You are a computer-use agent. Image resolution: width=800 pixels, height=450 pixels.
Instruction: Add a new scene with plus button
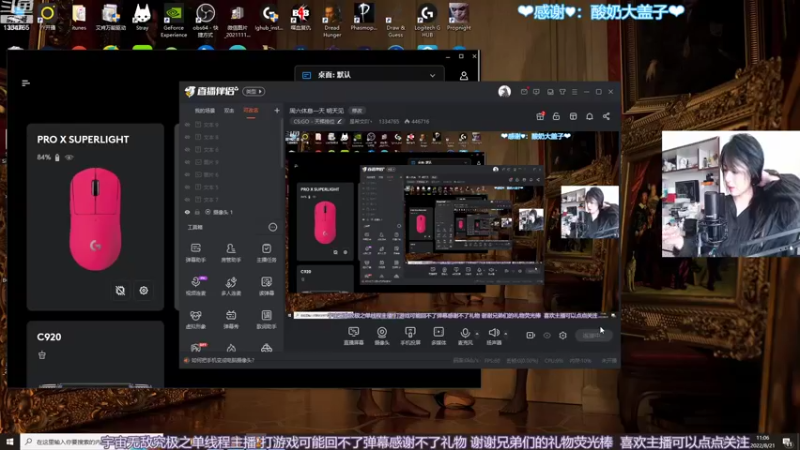pyautogui.click(x=277, y=110)
